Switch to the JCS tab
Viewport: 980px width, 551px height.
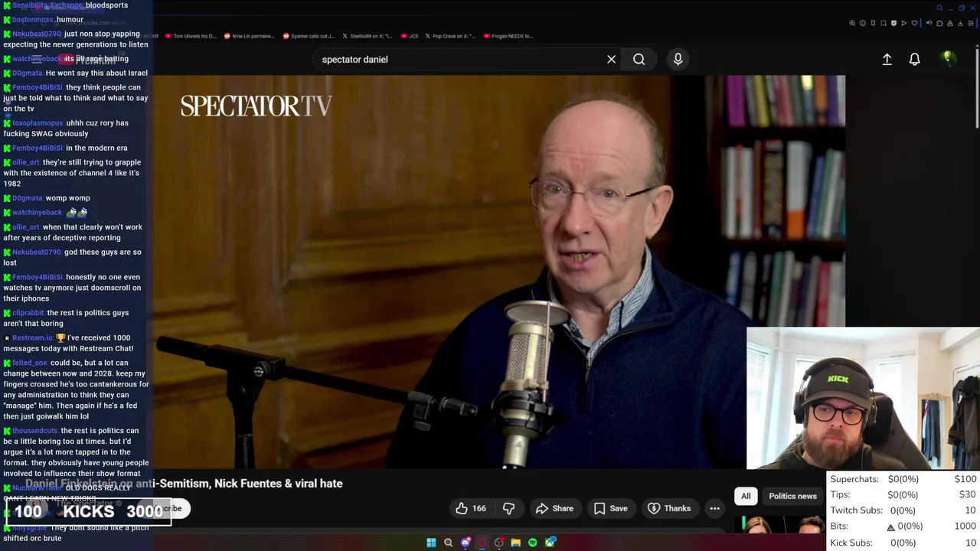(410, 36)
